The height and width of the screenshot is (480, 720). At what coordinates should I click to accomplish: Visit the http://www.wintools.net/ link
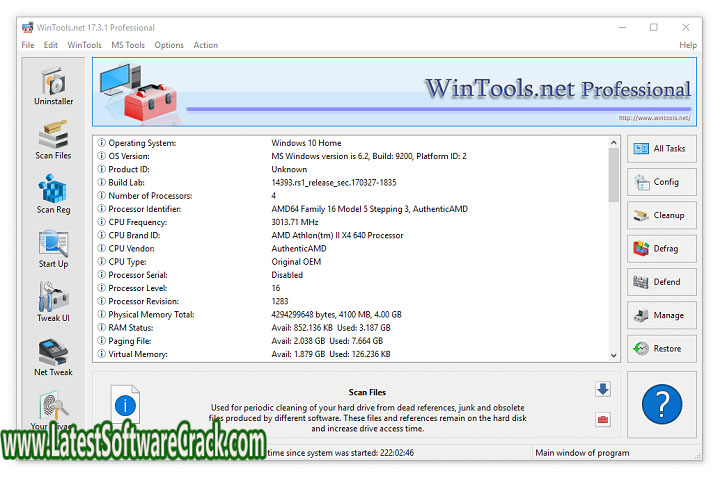point(654,118)
